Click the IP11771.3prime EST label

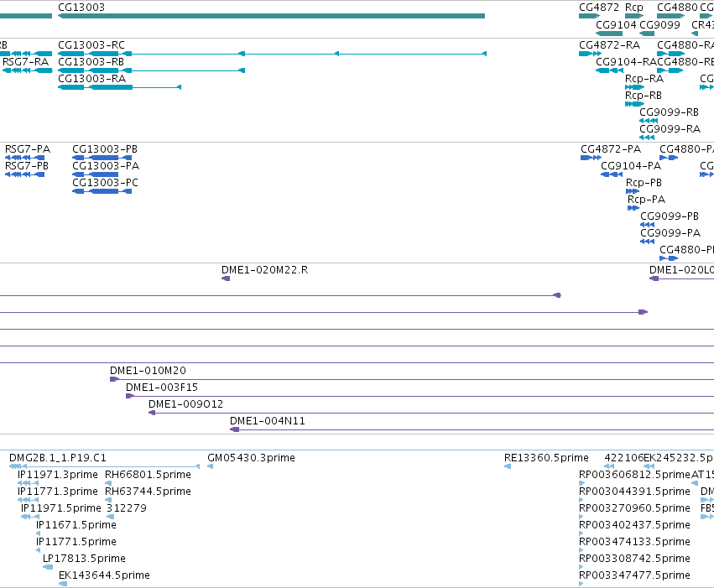[57, 492]
